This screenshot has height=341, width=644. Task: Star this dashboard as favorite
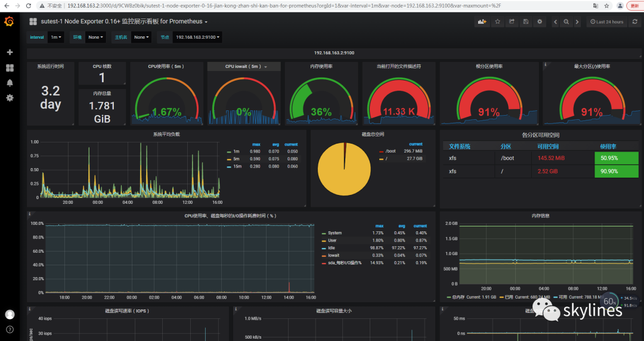(x=497, y=22)
